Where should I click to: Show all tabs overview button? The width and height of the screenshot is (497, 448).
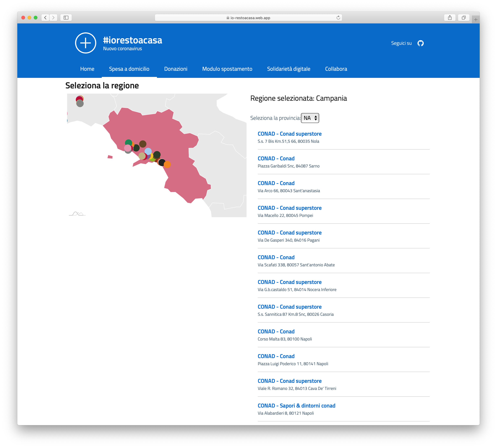pos(463,17)
